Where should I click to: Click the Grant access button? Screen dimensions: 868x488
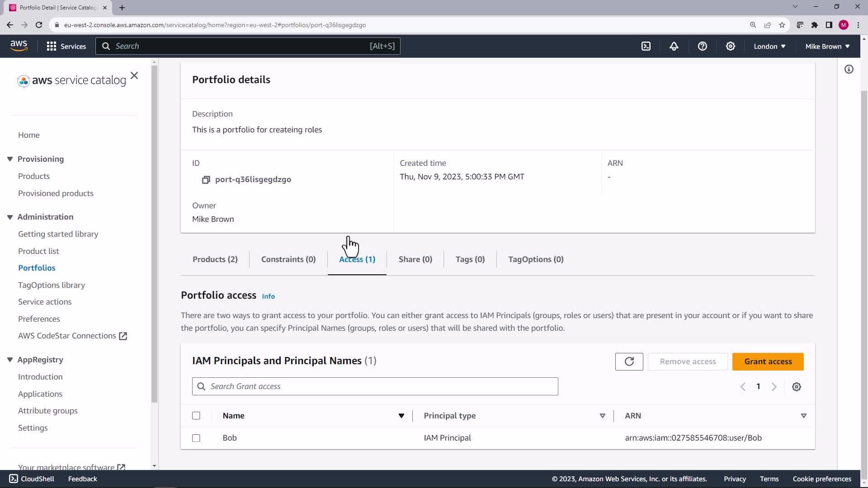pyautogui.click(x=768, y=361)
